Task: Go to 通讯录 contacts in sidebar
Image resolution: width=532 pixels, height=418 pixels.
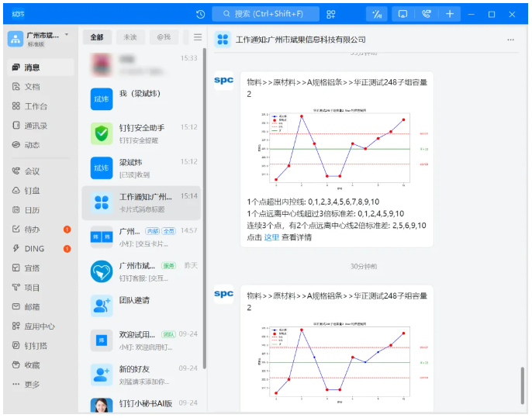Action: [35, 126]
